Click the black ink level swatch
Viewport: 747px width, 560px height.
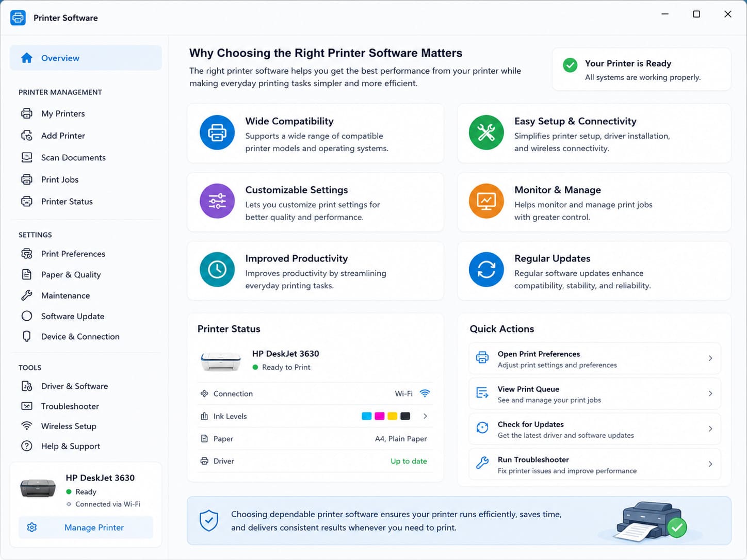point(405,416)
